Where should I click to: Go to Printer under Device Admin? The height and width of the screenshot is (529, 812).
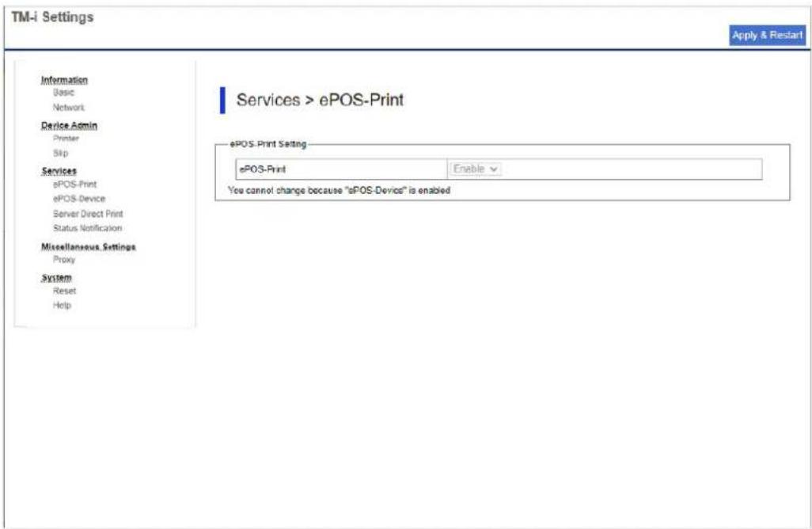point(66,139)
